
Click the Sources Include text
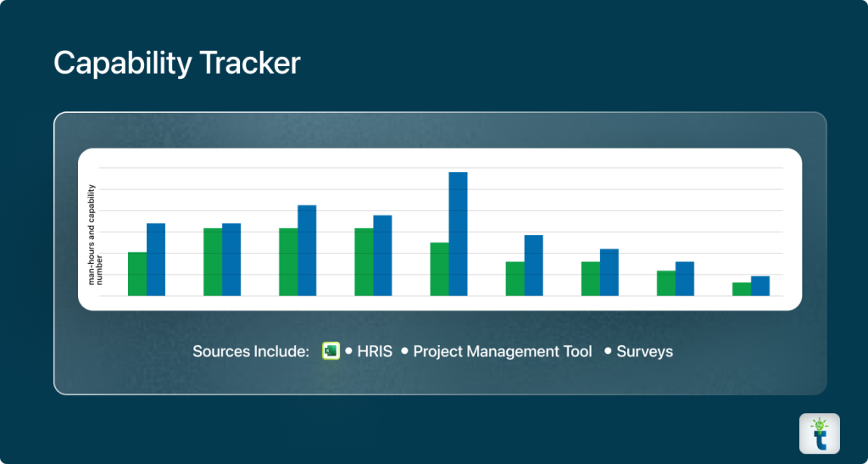[250, 351]
